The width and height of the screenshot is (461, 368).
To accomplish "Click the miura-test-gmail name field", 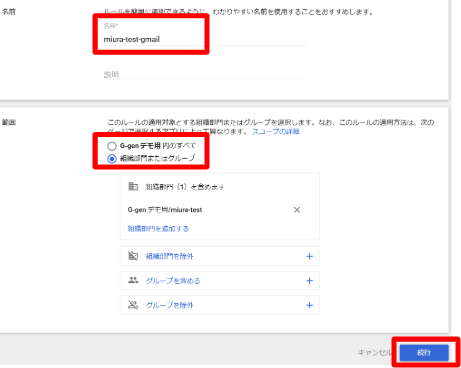I will coord(204,39).
